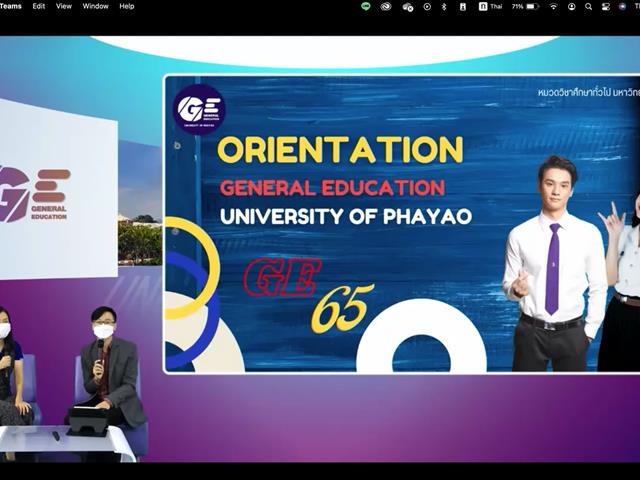This screenshot has height=480, width=640.
Task: Click the round GE logo on slide
Action: click(x=199, y=109)
